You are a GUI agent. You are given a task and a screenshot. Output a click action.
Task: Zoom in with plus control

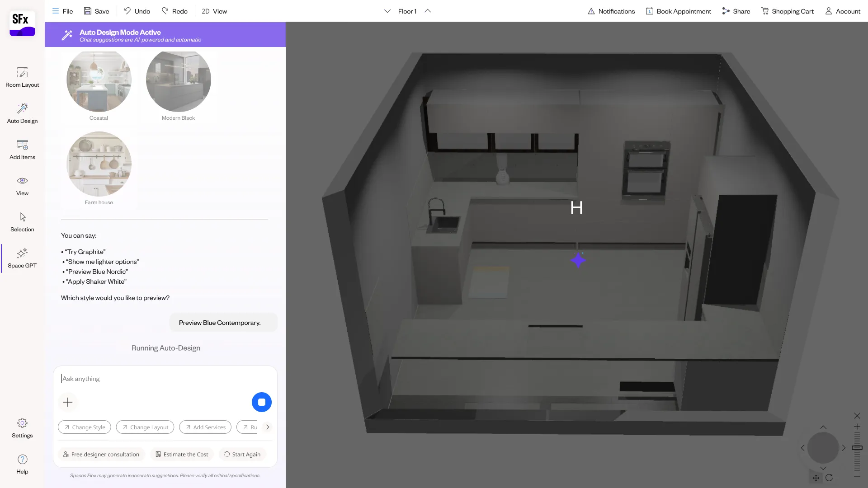coord(857,427)
